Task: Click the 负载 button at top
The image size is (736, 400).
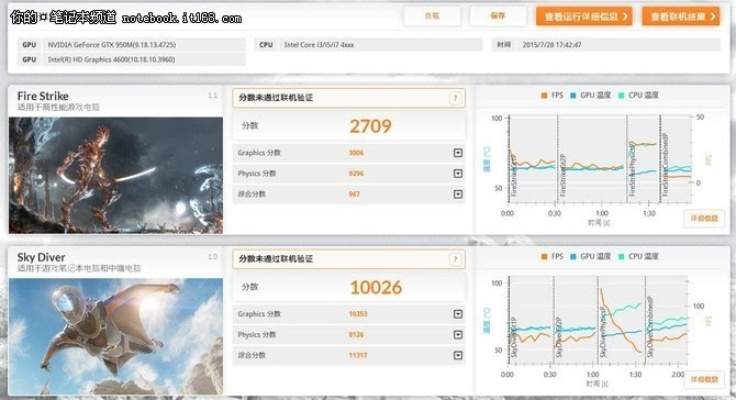Action: tap(431, 16)
